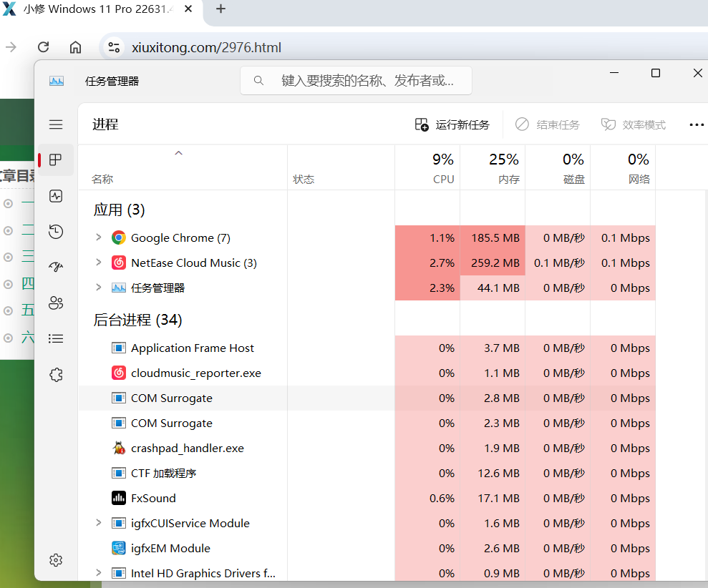
Task: Click Application Frame Host icon
Action: pyautogui.click(x=118, y=348)
